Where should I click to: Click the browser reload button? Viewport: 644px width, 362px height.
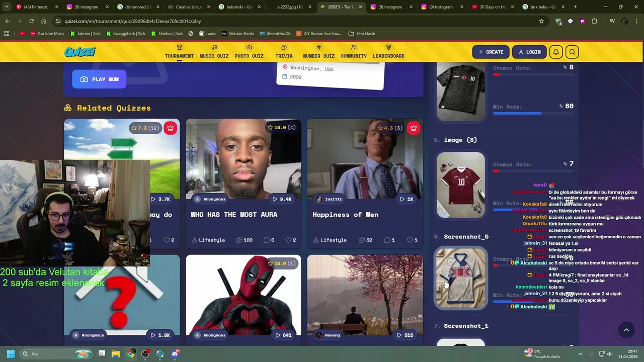[31, 21]
